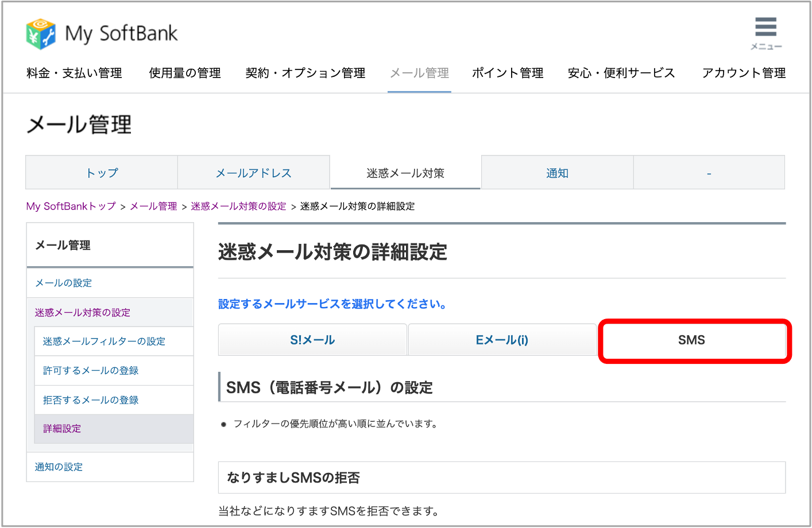Choose the Eメール(i) service button
Screen dimensions: 812x528
pos(502,340)
